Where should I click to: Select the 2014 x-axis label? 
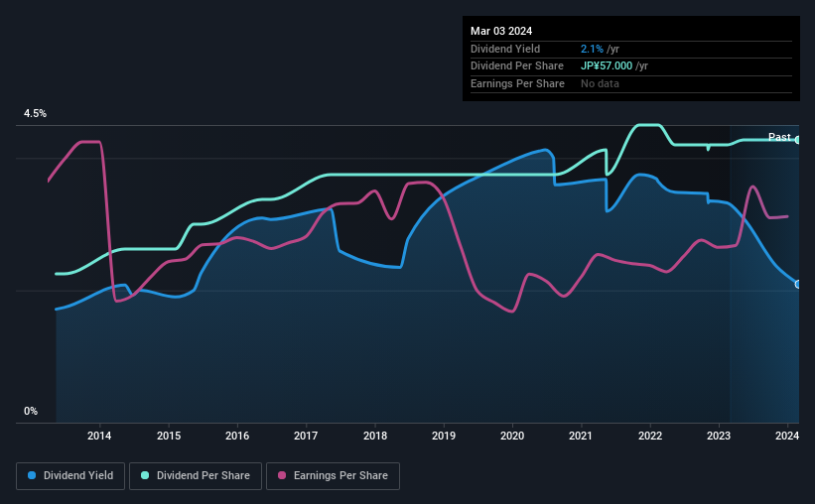pyautogui.click(x=99, y=436)
